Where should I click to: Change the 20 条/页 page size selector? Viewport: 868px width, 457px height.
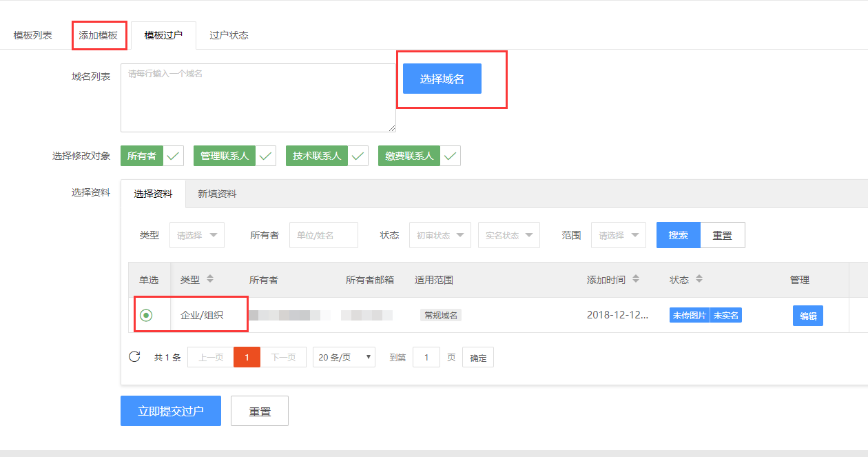click(x=344, y=357)
